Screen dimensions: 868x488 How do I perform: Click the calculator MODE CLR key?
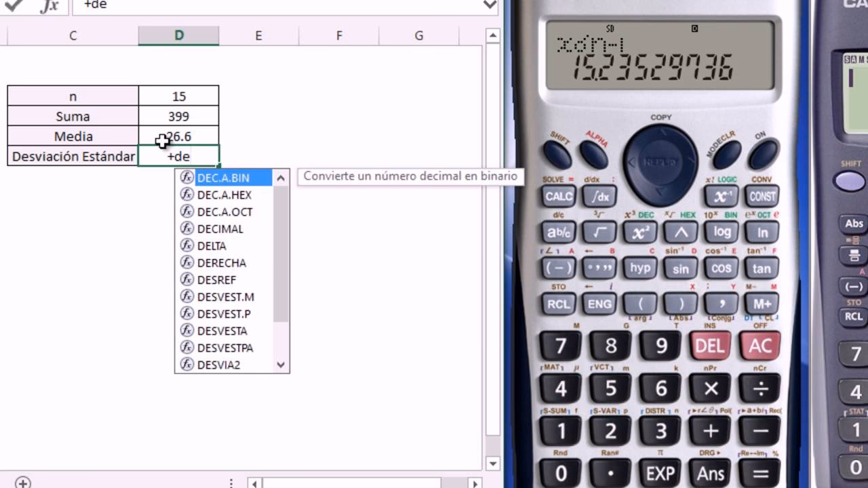pyautogui.click(x=726, y=155)
